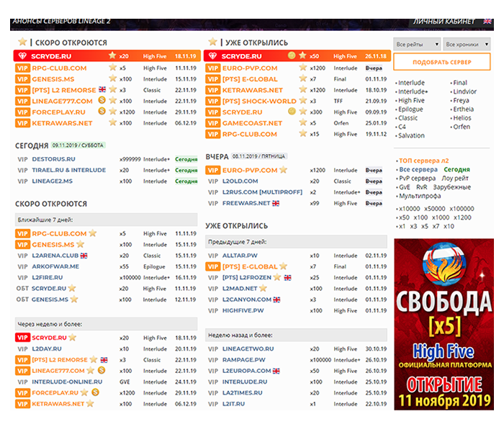504x432 pixels.
Task: Filter by Ertheia chronicle in sidebar
Action: click(464, 109)
